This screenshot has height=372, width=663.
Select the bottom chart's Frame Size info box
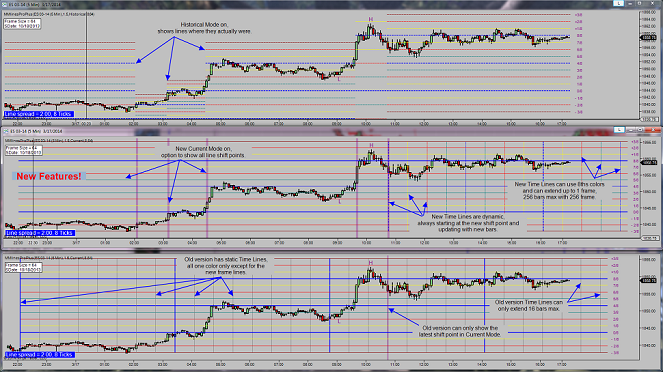tap(24, 268)
